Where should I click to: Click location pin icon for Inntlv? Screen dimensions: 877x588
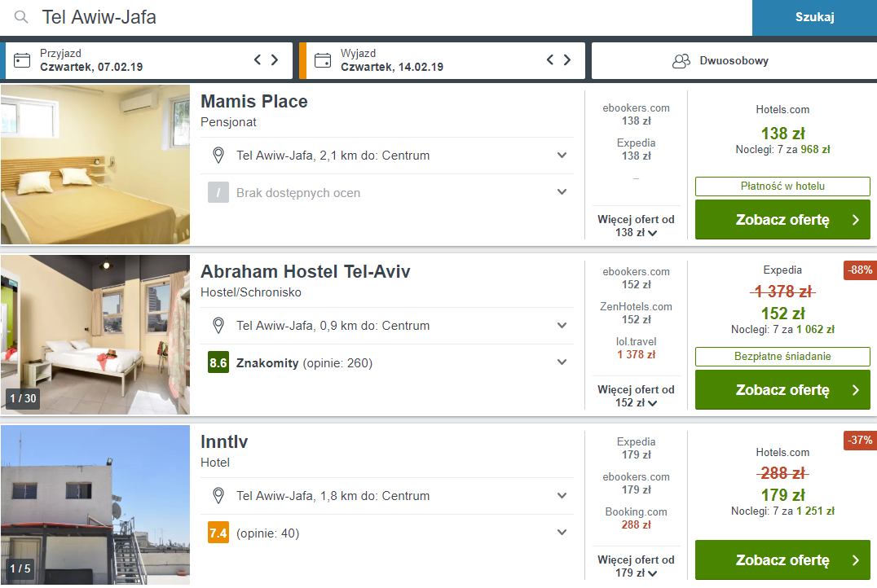(218, 496)
